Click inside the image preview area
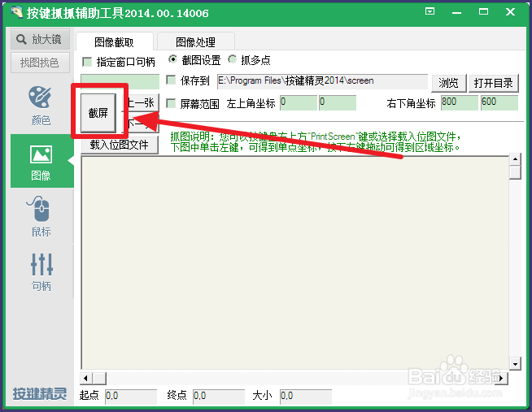 point(294,262)
